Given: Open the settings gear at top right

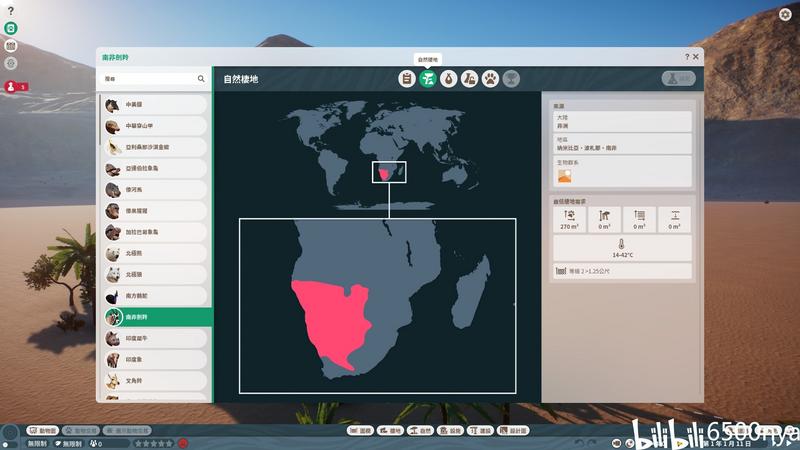Looking at the screenshot, I should click(785, 14).
